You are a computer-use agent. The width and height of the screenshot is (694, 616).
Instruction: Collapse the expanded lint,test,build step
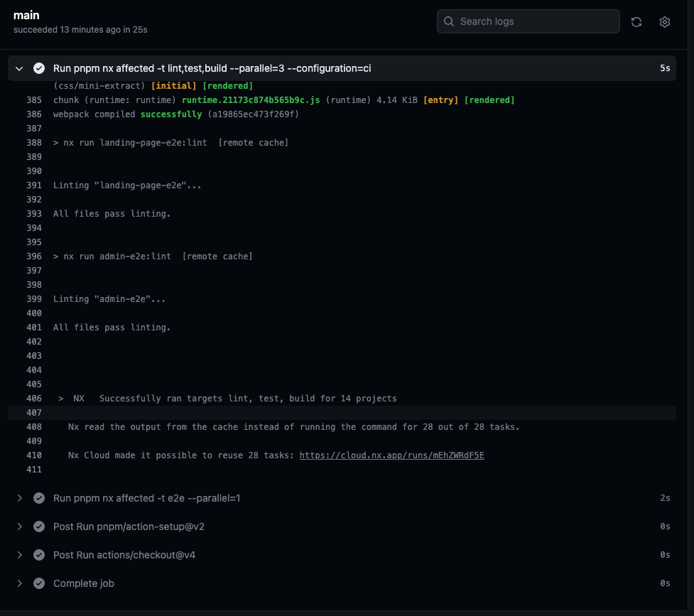[19, 68]
